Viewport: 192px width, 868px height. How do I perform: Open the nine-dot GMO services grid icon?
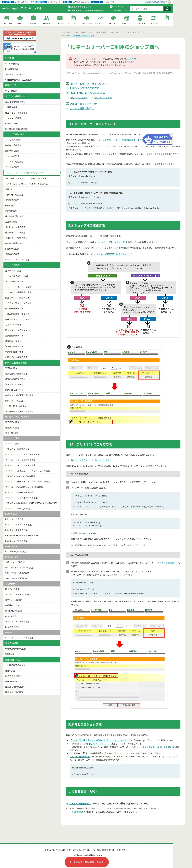[142, 2]
